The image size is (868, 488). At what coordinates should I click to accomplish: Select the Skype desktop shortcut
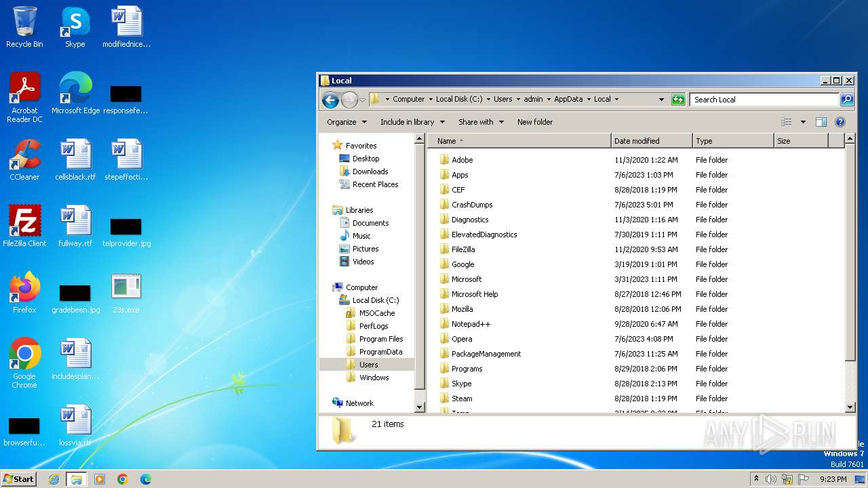[x=75, y=27]
